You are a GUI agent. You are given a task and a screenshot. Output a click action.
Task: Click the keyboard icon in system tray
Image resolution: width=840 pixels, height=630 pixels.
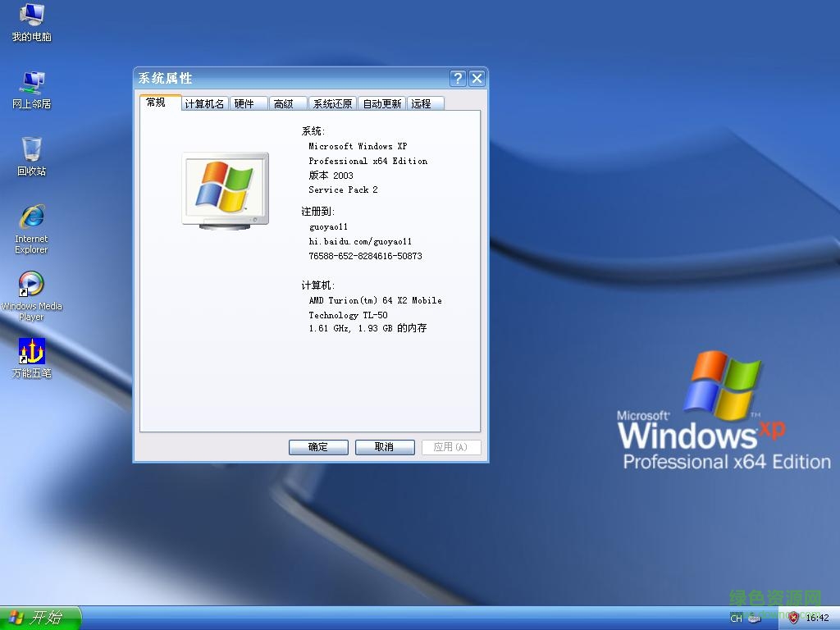(755, 619)
